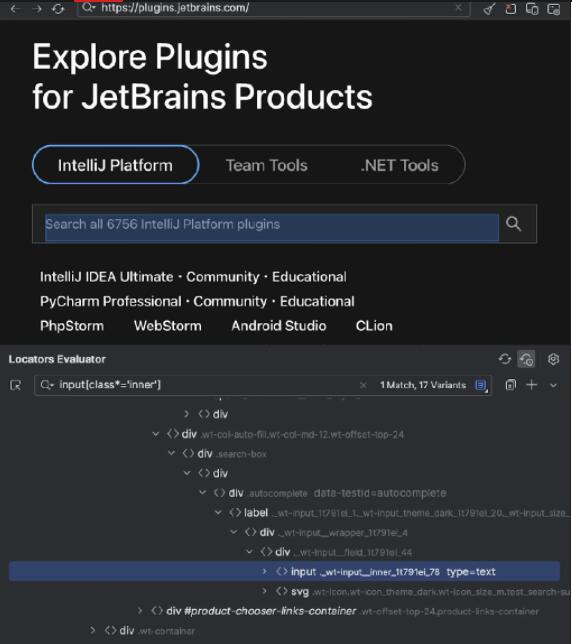572x644 pixels.
Task: Select input wt-input__inner tree row
Action: click(x=284, y=572)
